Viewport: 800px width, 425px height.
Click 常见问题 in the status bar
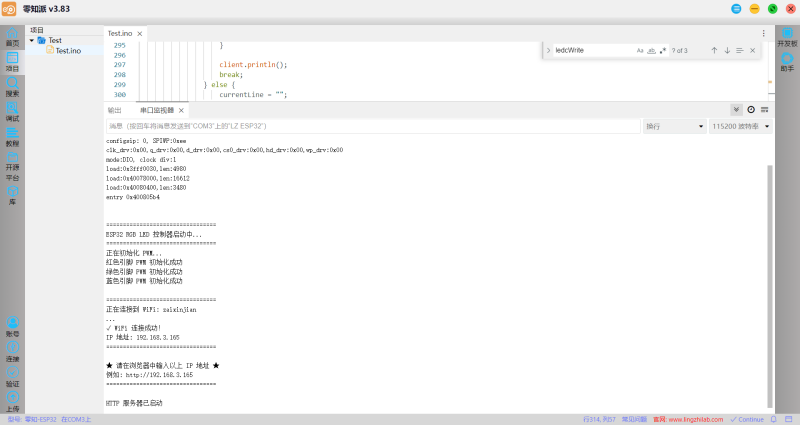pos(634,419)
